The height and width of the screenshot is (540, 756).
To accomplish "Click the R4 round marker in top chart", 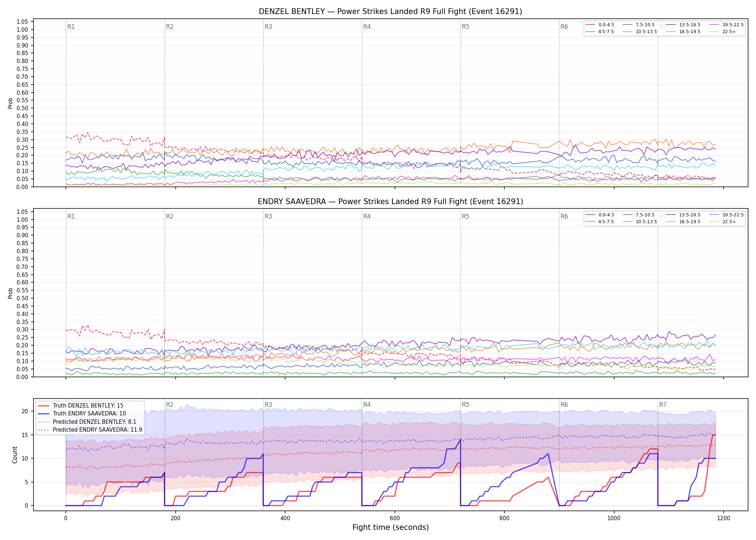I will (367, 27).
